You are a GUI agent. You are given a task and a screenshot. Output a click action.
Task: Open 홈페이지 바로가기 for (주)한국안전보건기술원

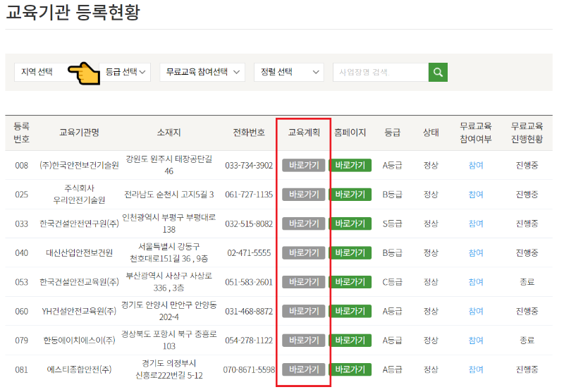(350, 166)
